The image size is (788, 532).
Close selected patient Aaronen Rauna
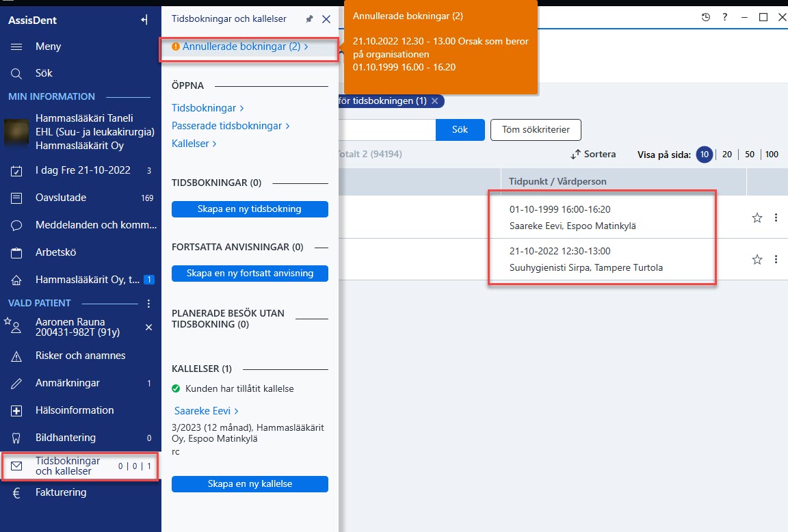tap(148, 327)
